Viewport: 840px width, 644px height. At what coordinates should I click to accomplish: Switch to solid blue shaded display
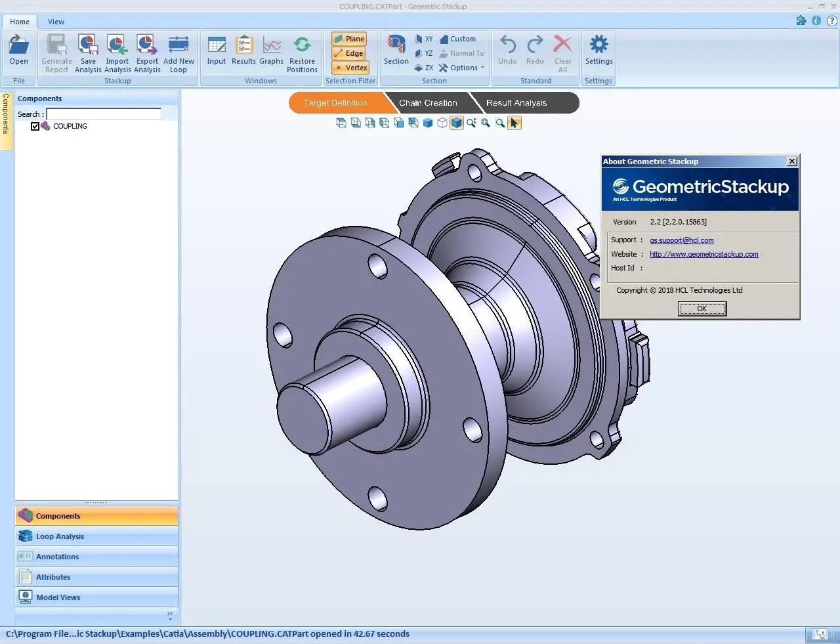click(x=428, y=123)
